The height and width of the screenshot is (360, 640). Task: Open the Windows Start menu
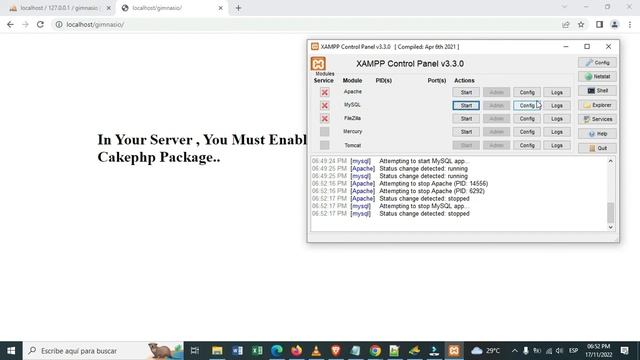[x=11, y=351]
